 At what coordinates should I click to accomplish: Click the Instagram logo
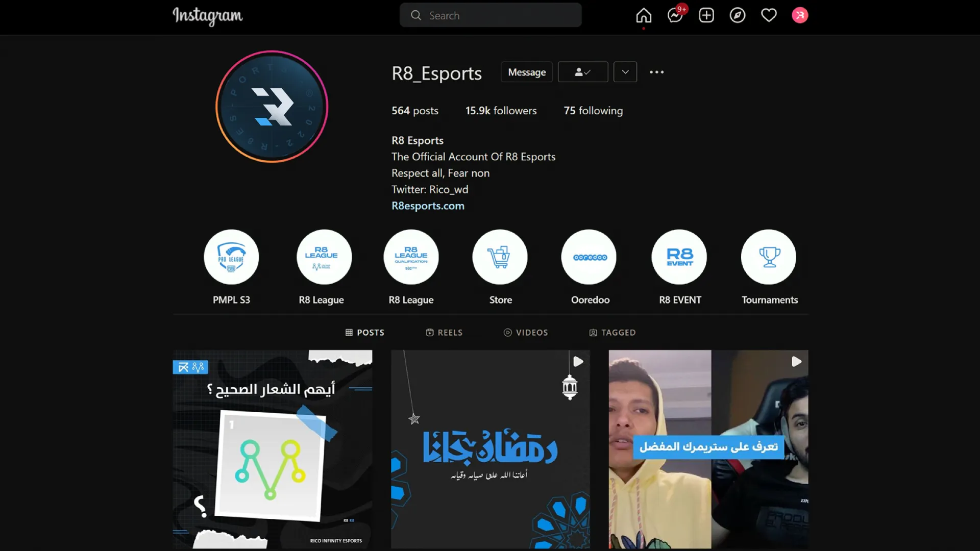pyautogui.click(x=207, y=16)
